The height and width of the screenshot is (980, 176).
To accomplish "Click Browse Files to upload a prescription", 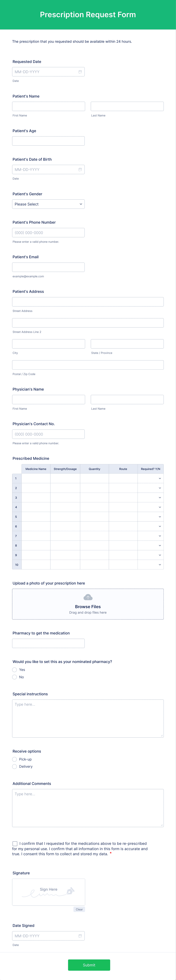I will tap(88, 606).
